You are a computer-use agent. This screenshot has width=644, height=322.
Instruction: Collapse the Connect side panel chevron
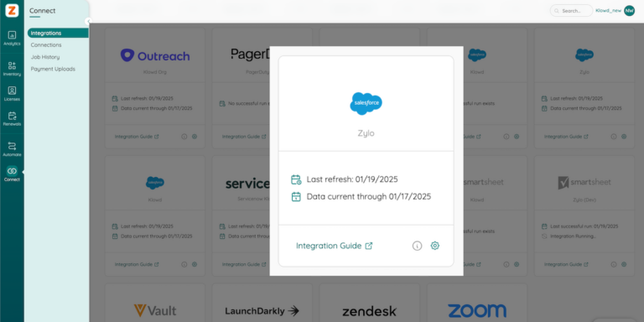pos(88,21)
